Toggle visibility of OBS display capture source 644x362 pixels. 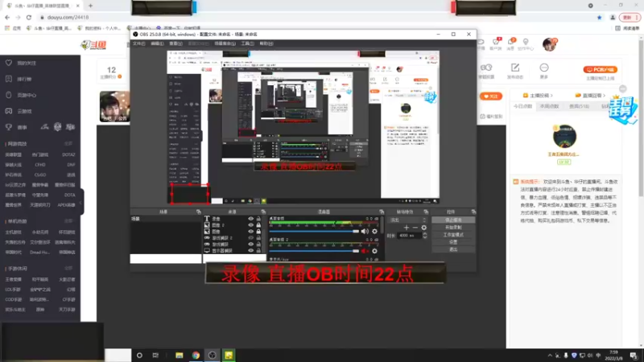[250, 250]
